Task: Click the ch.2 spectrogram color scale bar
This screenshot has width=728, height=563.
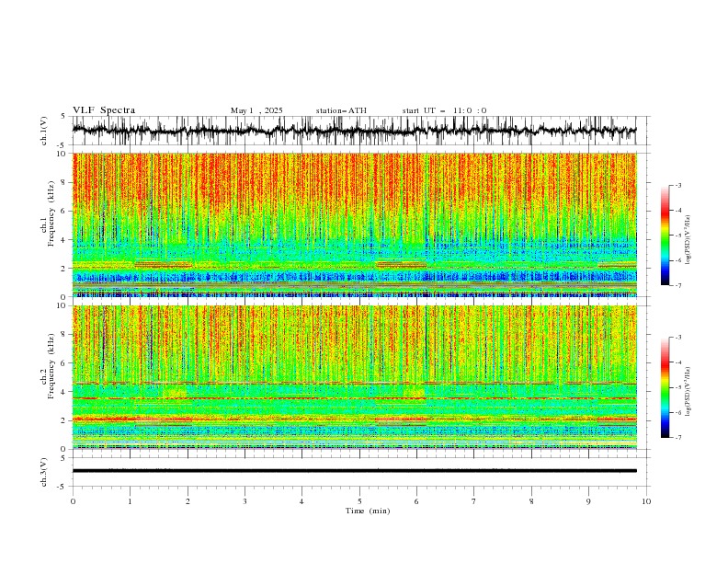Action: 665,387
